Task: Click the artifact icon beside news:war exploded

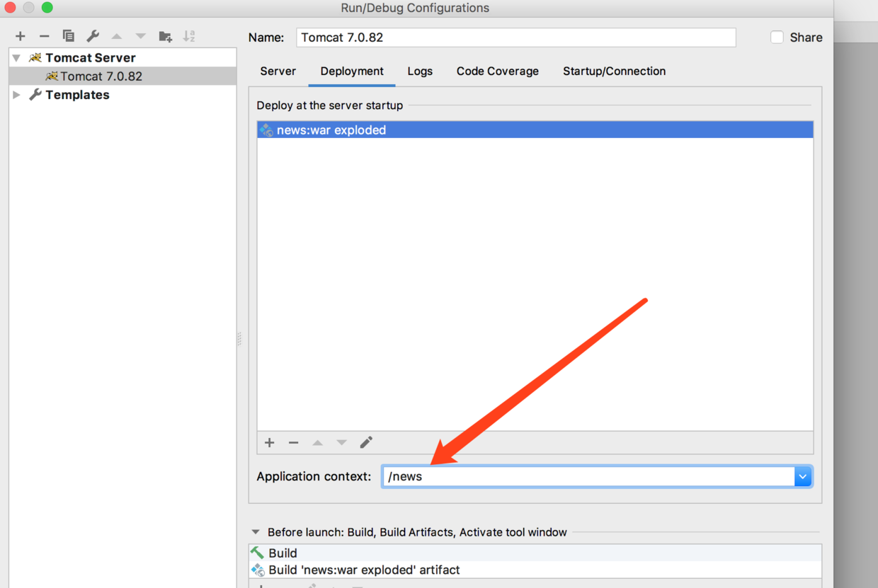Action: [266, 129]
